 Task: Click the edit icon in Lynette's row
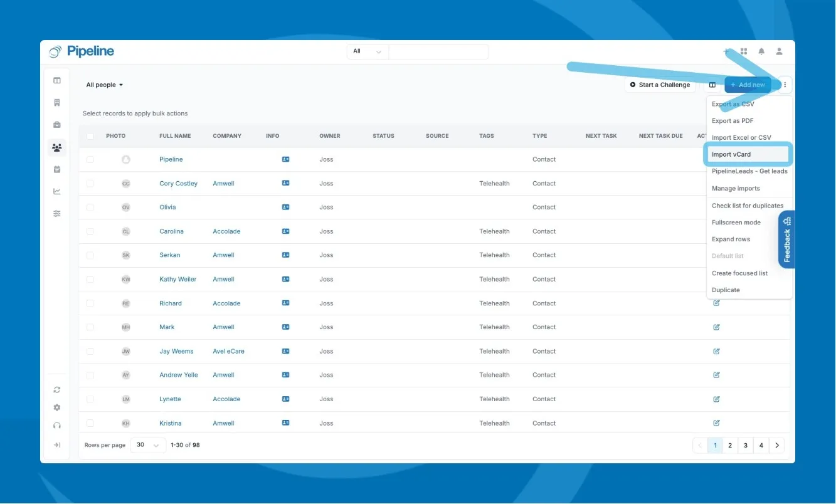click(716, 399)
